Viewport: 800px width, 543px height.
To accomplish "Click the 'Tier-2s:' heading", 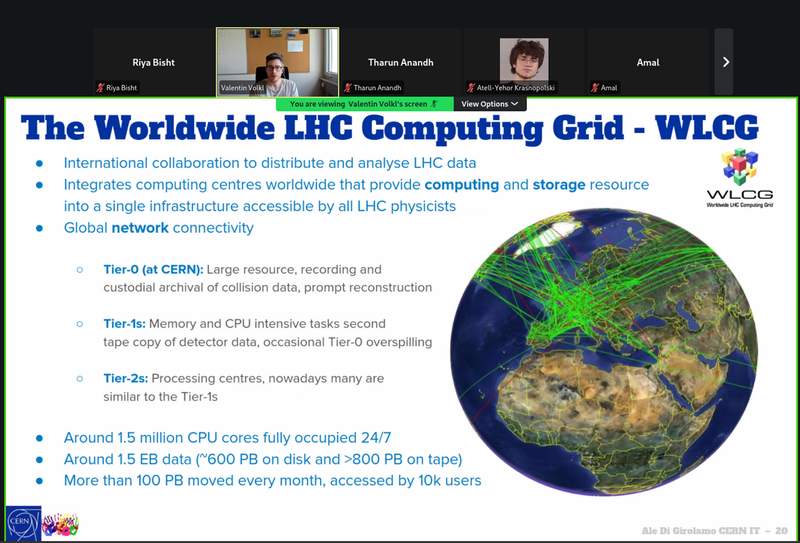I will [126, 379].
